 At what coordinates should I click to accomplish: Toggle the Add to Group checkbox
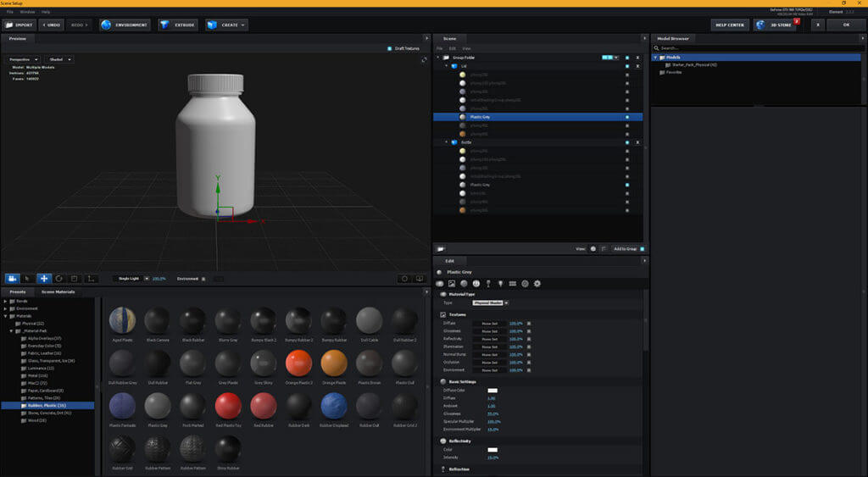643,249
